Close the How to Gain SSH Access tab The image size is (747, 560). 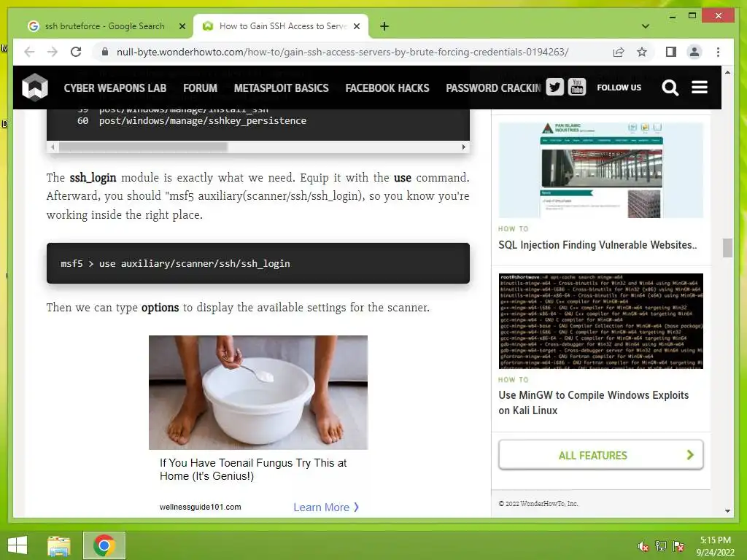[x=356, y=26]
